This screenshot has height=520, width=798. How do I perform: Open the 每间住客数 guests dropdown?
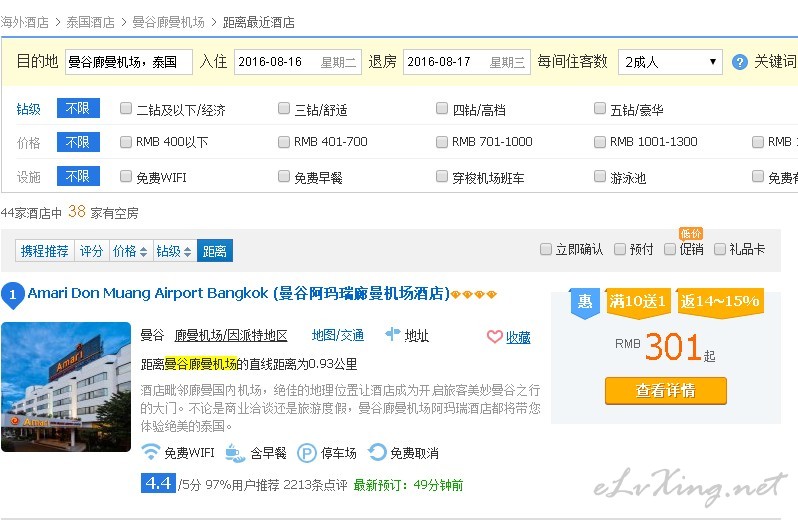pos(670,62)
